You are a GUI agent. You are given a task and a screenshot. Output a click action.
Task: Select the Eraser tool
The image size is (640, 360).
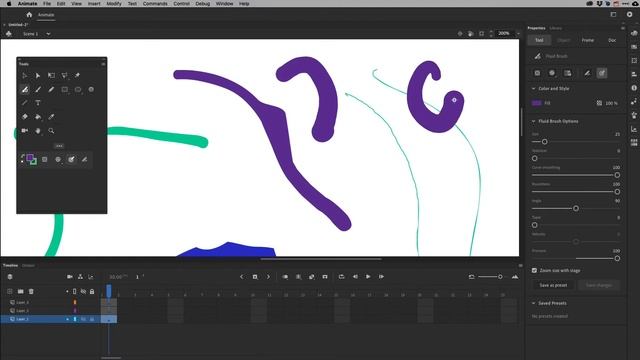[24, 117]
